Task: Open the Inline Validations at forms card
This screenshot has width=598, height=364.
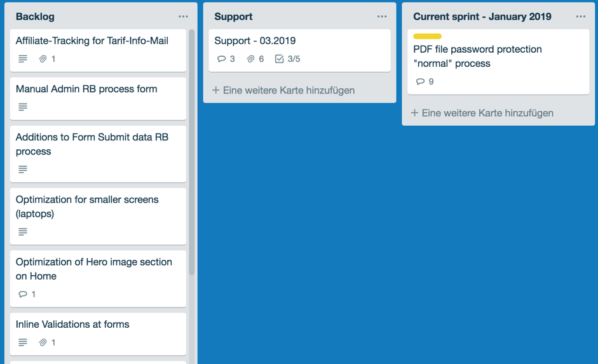Action: 98,334
